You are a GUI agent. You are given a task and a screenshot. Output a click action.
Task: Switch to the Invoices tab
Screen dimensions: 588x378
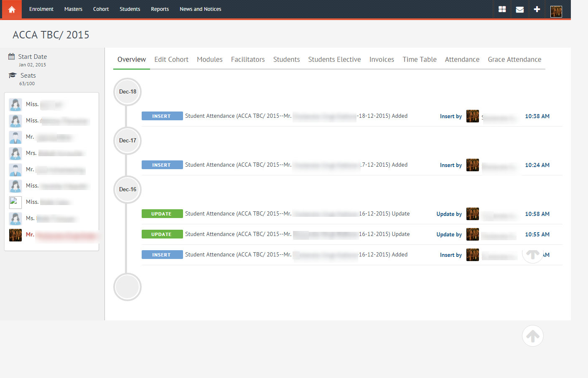coord(382,59)
